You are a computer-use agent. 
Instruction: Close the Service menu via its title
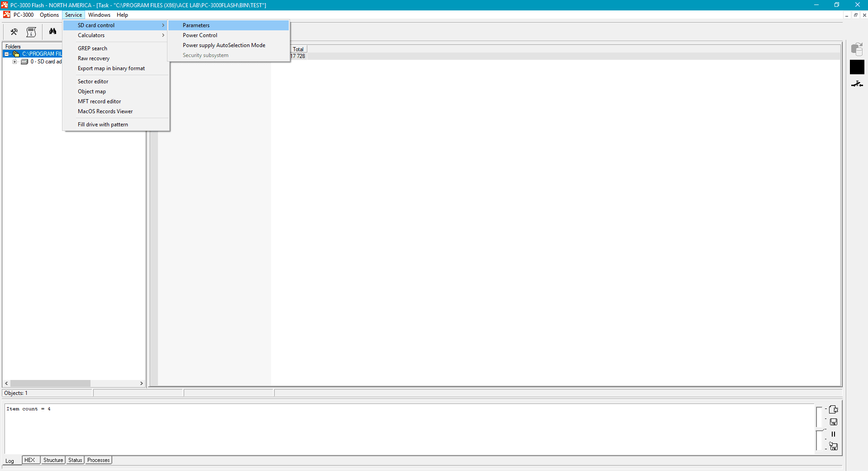click(73, 15)
